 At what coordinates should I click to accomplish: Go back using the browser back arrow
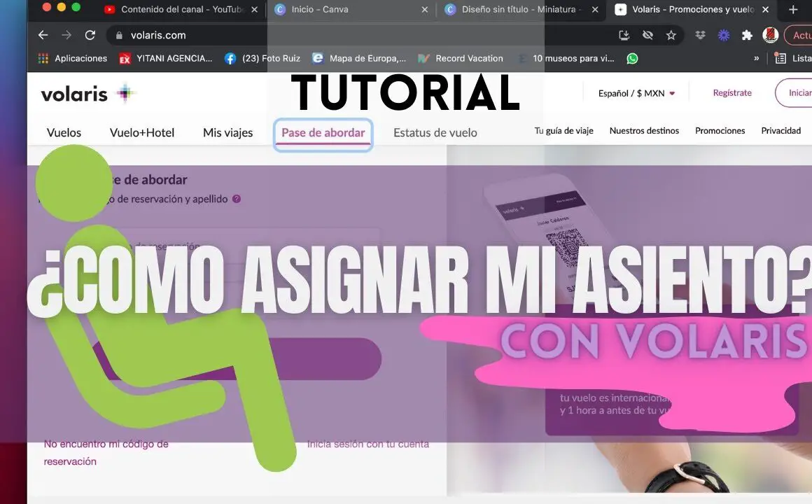[x=43, y=35]
